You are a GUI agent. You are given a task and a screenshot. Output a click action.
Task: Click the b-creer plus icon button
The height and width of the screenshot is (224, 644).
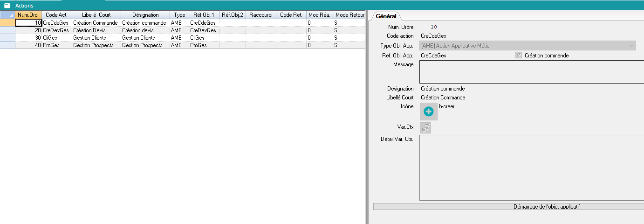[x=429, y=112]
